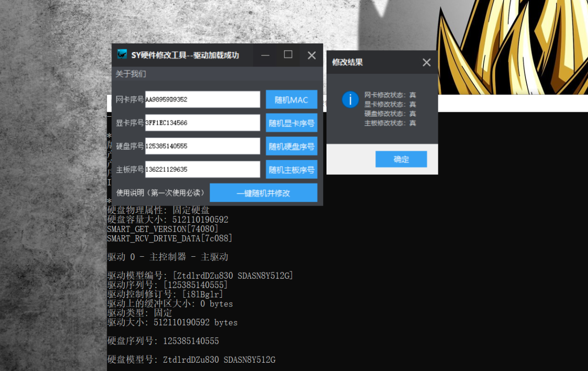Minimize the SY硬件修改工具 window

tap(265, 55)
